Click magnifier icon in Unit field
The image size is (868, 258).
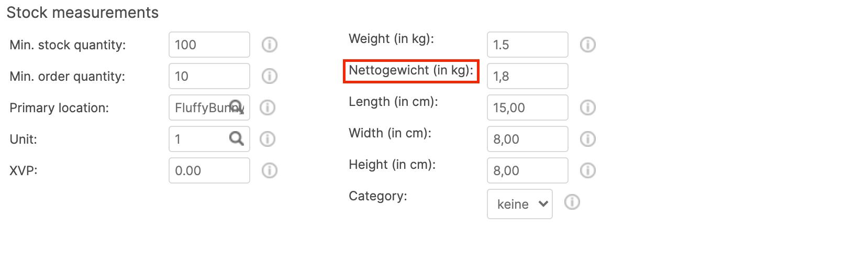(237, 138)
